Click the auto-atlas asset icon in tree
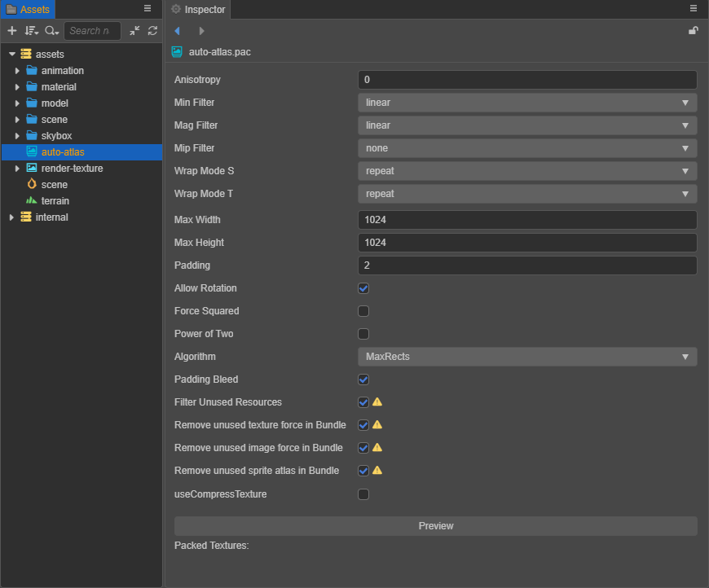709x588 pixels. point(32,151)
